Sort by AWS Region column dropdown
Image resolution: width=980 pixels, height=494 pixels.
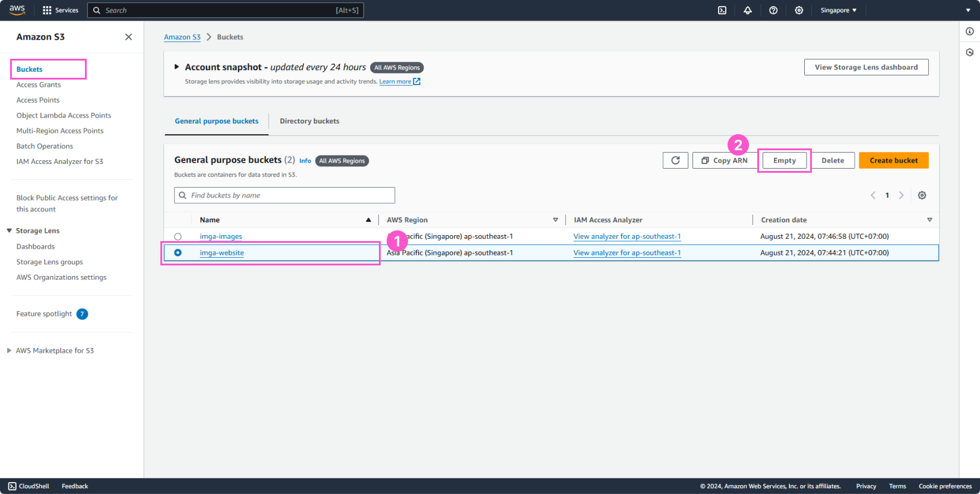tap(555, 220)
